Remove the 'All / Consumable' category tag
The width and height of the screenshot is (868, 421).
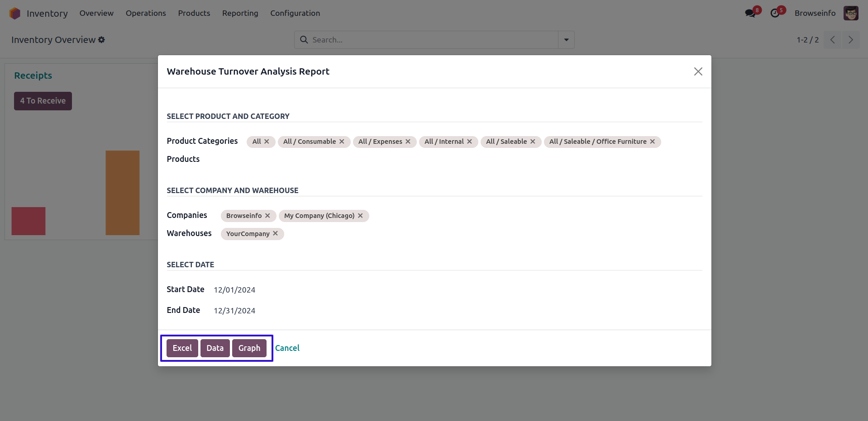342,142
